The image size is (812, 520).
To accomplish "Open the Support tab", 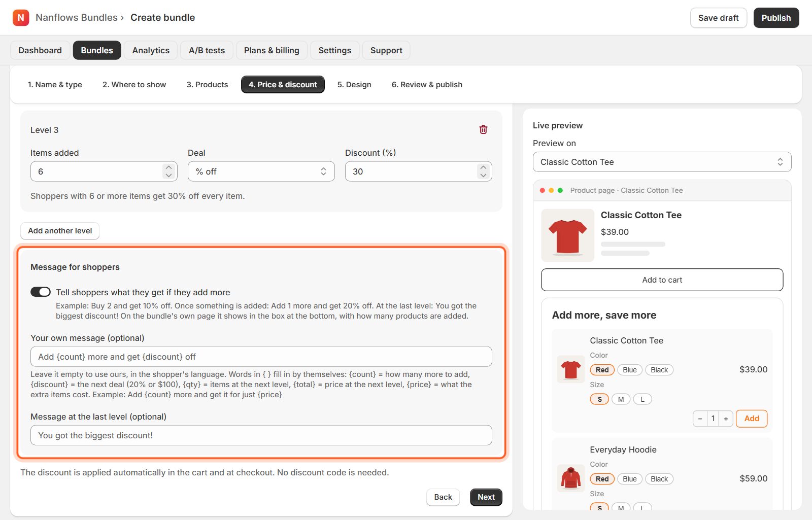I will coord(386,50).
